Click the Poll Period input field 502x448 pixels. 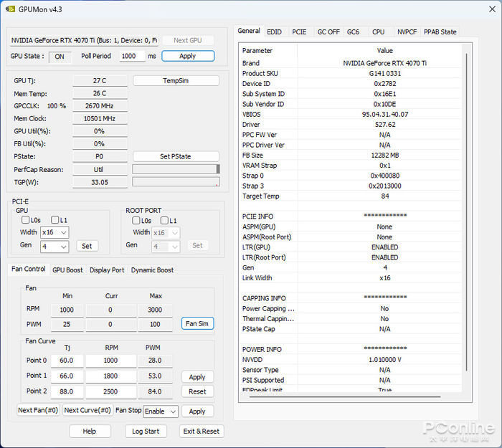pos(132,56)
